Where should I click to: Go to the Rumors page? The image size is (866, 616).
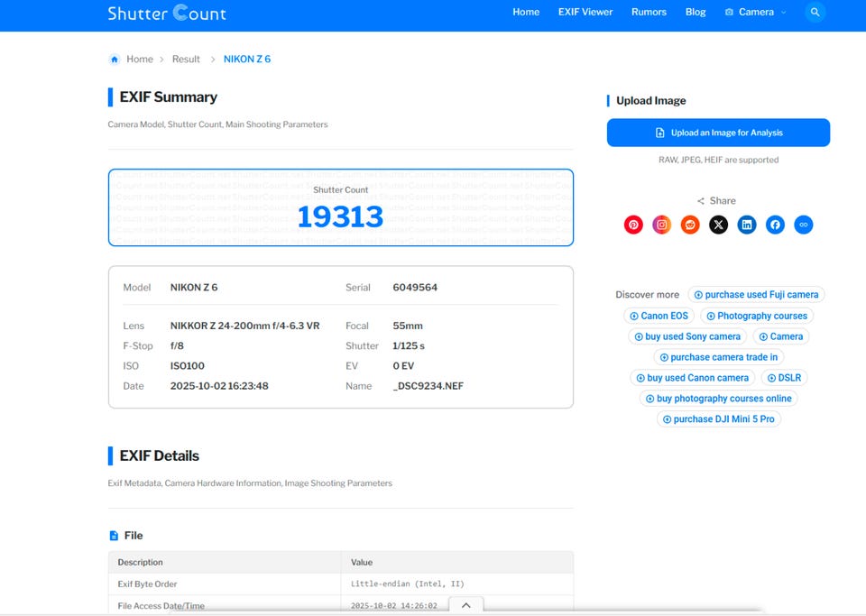coord(649,13)
